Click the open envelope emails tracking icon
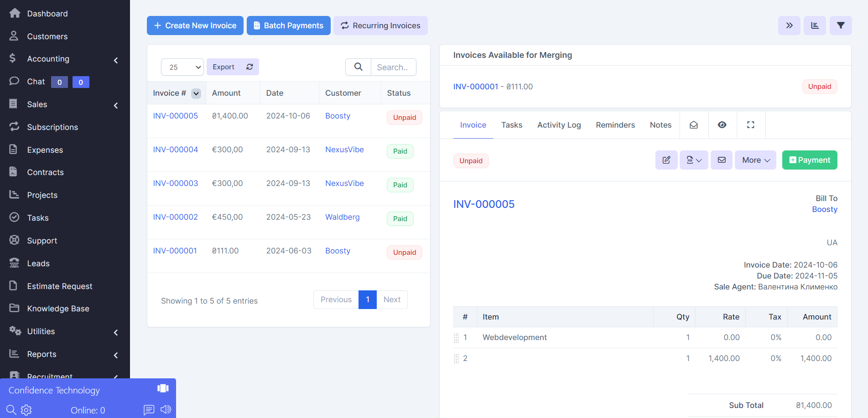This screenshot has width=868, height=418. [693, 125]
